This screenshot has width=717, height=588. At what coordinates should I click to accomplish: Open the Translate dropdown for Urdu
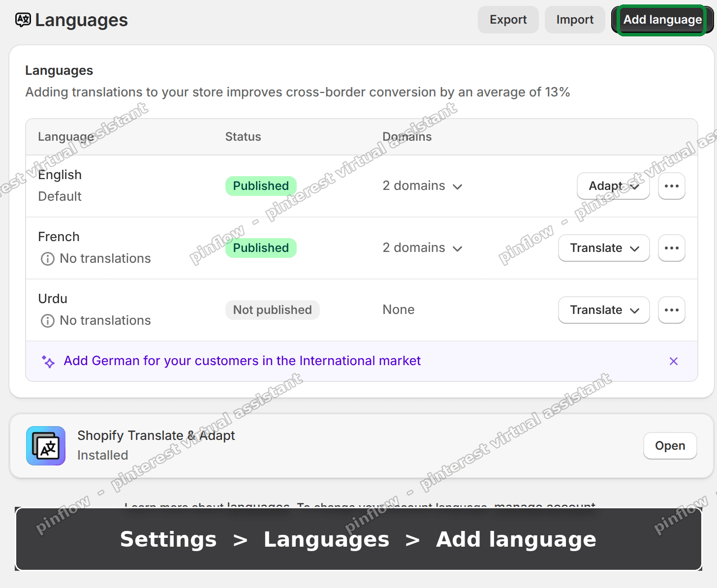pyautogui.click(x=604, y=310)
